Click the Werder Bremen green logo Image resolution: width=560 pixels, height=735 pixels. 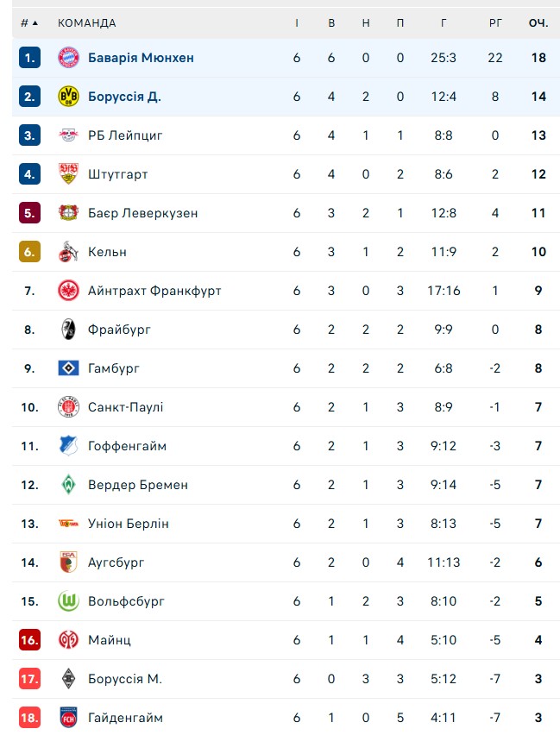point(68,485)
